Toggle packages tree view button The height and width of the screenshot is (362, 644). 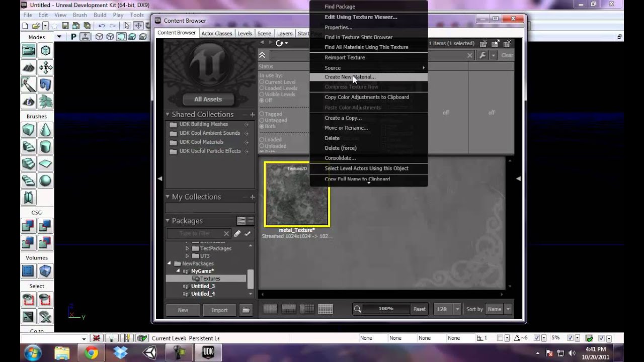click(241, 221)
